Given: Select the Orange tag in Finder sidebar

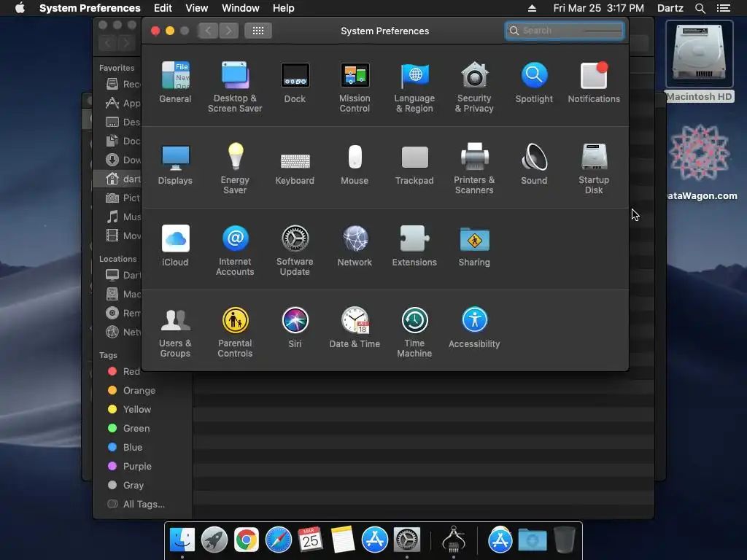Looking at the screenshot, I should click(132, 391).
